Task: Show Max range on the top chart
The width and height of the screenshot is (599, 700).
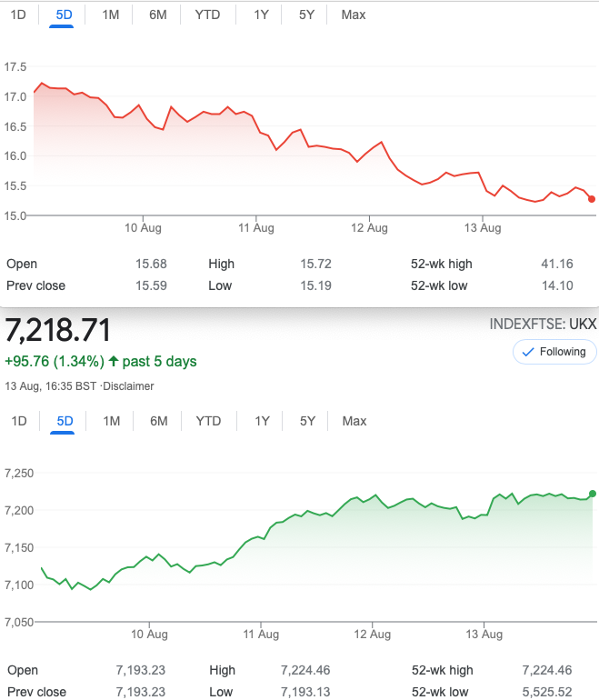Action: 354,15
